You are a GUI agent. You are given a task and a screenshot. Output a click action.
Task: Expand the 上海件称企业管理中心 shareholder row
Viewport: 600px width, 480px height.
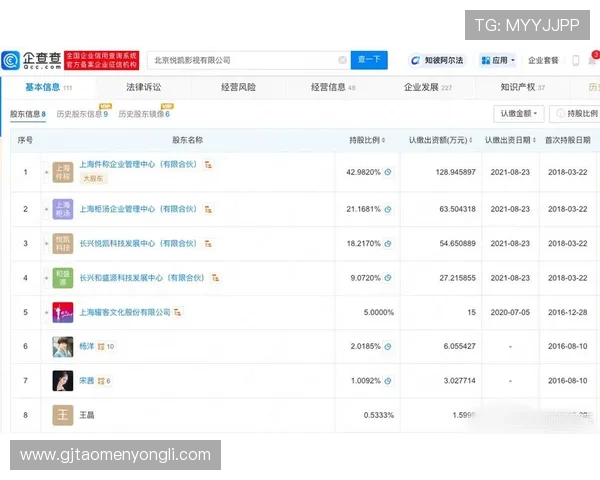coord(46,173)
